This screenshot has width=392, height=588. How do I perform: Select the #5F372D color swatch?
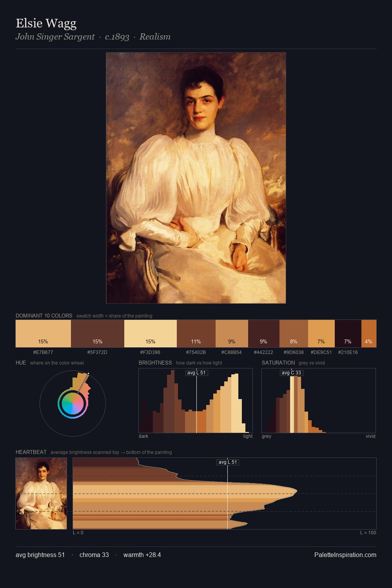[98, 334]
